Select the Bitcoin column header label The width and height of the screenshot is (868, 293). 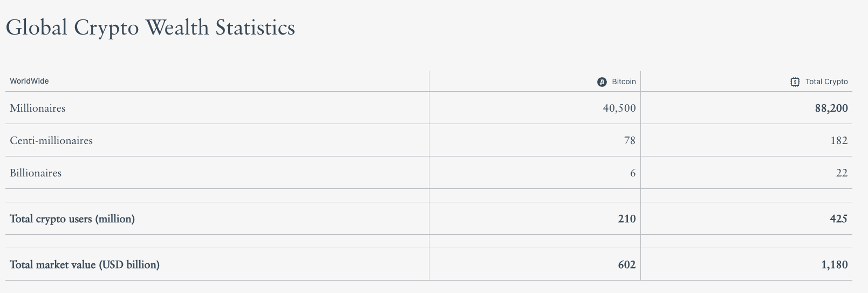click(x=624, y=82)
